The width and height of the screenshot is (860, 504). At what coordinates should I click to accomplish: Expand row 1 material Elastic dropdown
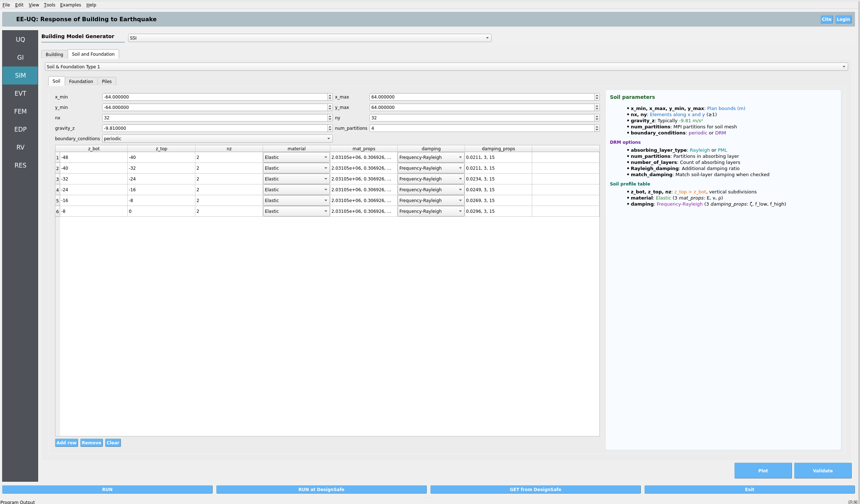[x=296, y=157]
